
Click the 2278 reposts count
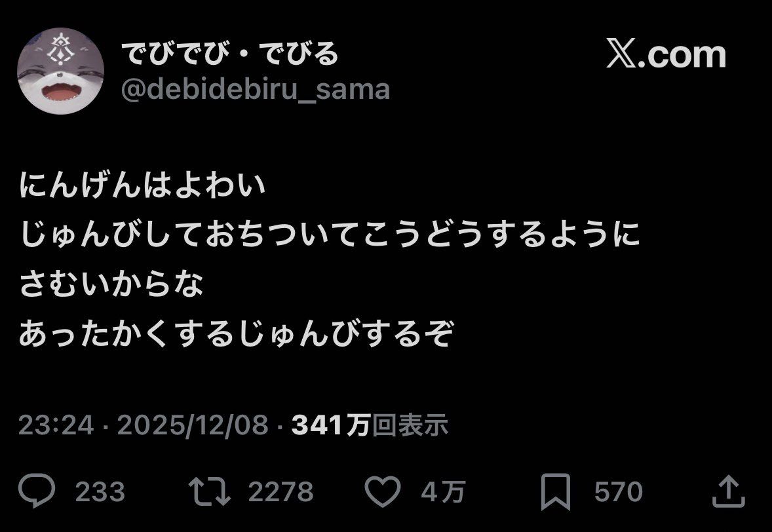click(280, 491)
